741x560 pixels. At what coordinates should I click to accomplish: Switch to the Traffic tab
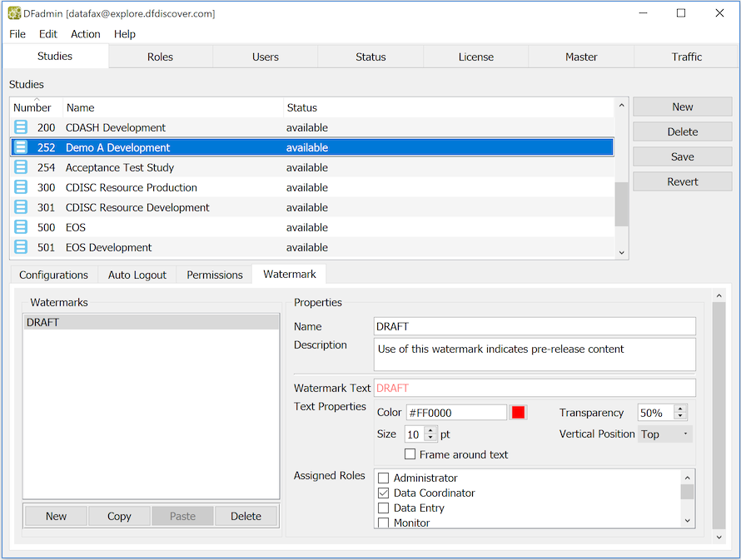click(x=687, y=57)
